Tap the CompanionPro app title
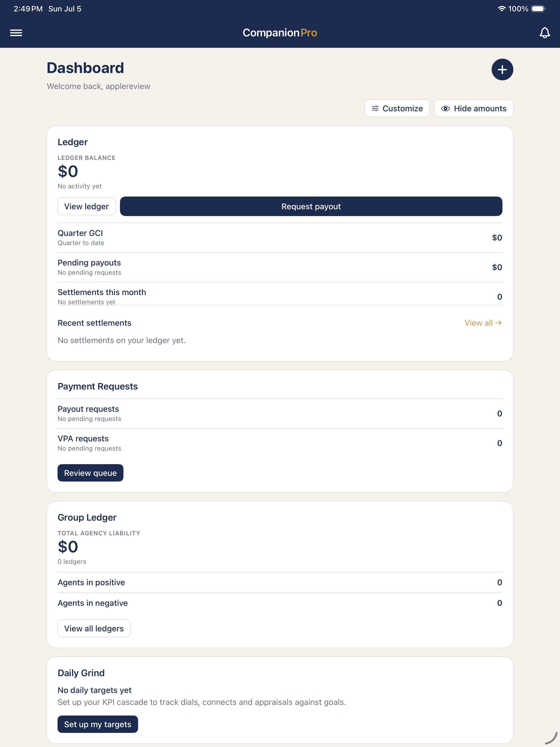 click(x=280, y=33)
